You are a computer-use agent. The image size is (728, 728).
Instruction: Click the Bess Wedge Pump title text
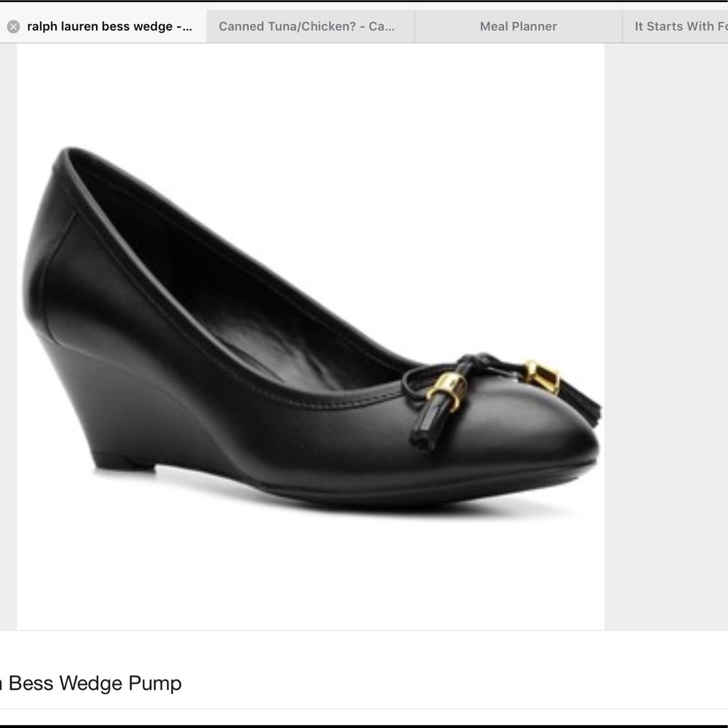pyautogui.click(x=90, y=683)
